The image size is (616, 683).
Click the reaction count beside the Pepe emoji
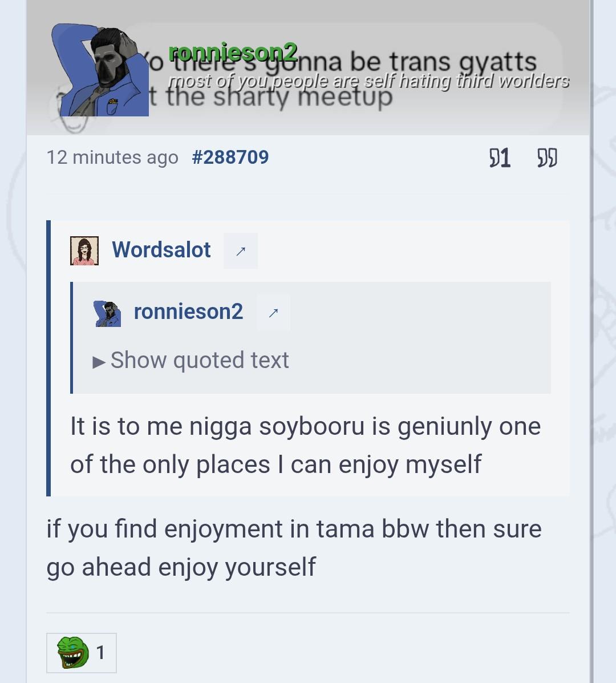tap(100, 653)
